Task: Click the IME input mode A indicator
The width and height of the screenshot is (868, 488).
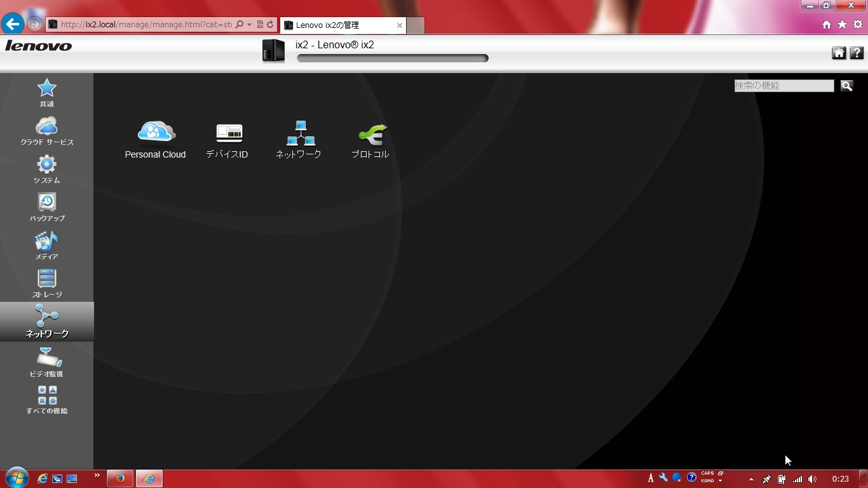Action: pyautogui.click(x=651, y=478)
